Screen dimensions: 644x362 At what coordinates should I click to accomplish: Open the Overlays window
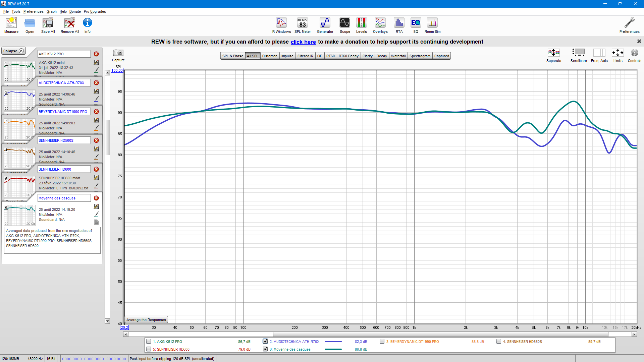380,25
